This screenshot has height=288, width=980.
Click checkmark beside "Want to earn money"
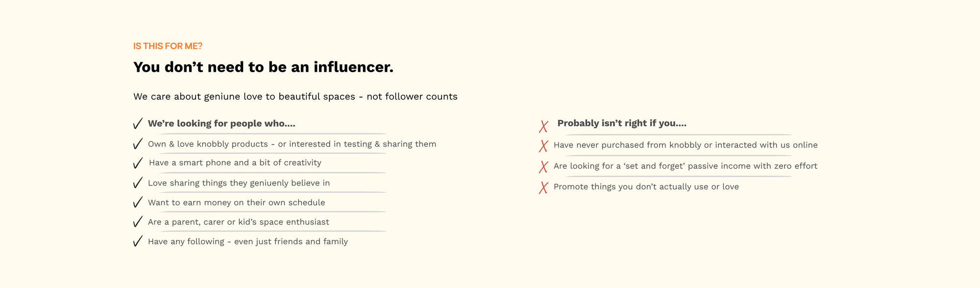pos(138,203)
